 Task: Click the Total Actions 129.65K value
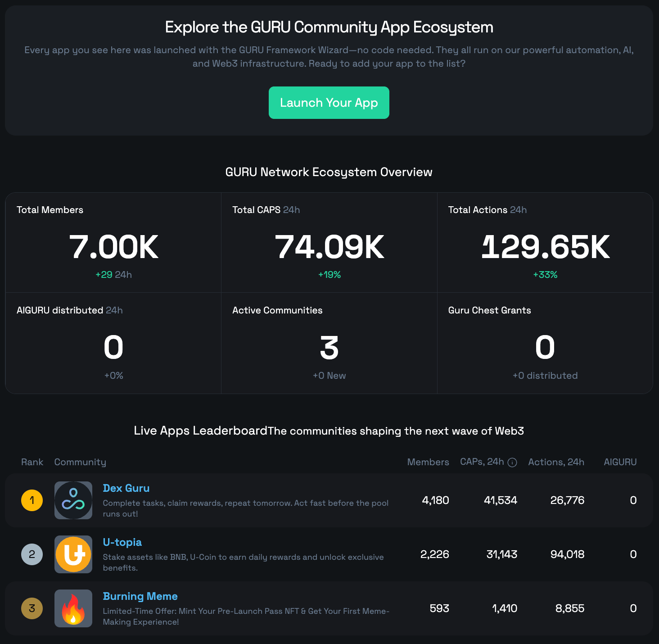[545, 247]
